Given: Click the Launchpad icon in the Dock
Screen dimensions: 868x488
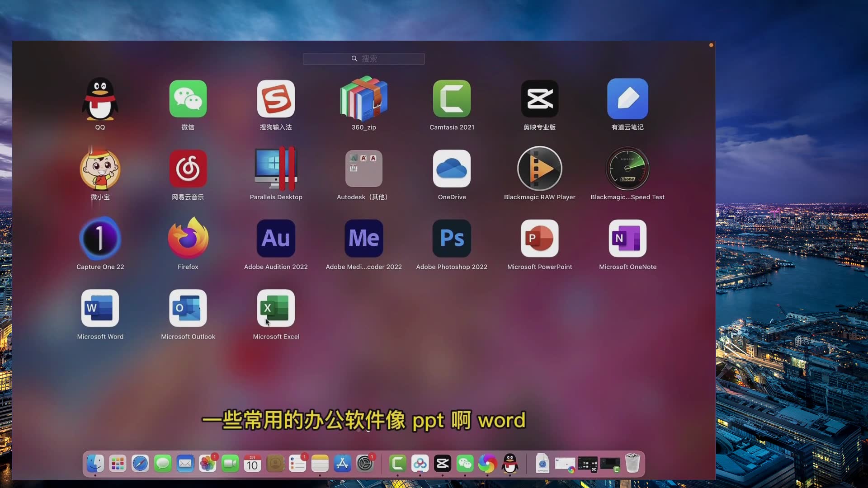Looking at the screenshot, I should click(x=118, y=463).
